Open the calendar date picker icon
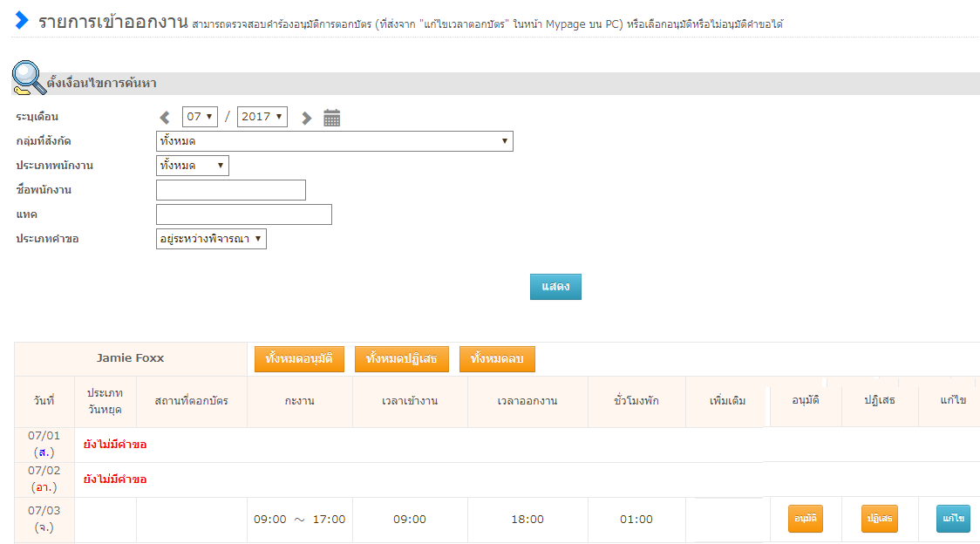Viewport: 980px width, 544px height. coord(331,118)
